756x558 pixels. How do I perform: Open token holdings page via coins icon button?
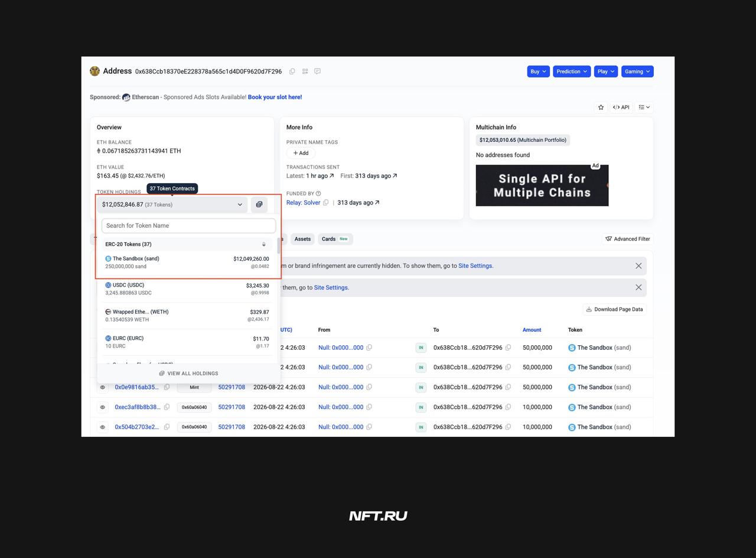tap(259, 205)
